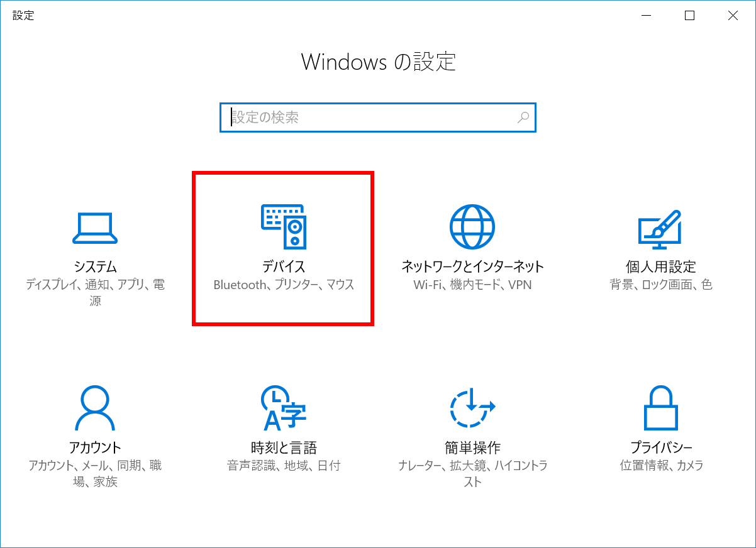Click the 'Wi-Fi、機内モード、VPN' description

click(472, 285)
